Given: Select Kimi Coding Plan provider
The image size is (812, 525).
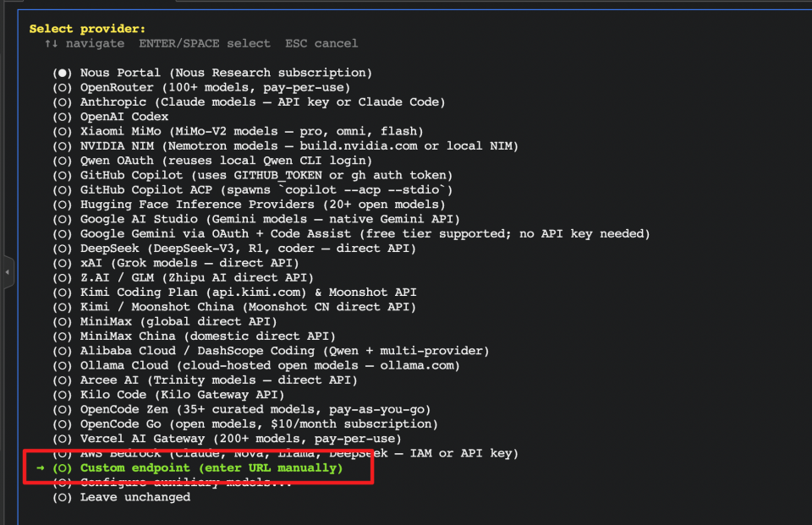Looking at the screenshot, I should (x=234, y=293).
